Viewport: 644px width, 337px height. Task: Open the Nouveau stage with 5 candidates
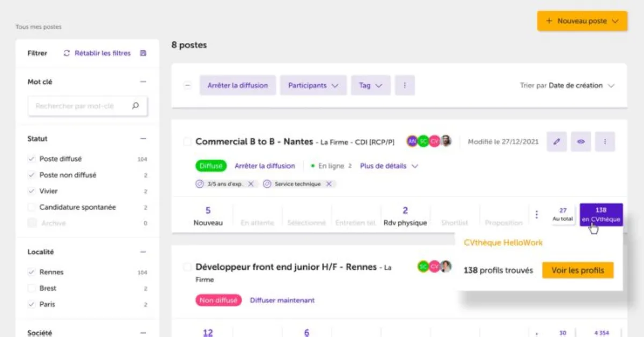tap(208, 216)
